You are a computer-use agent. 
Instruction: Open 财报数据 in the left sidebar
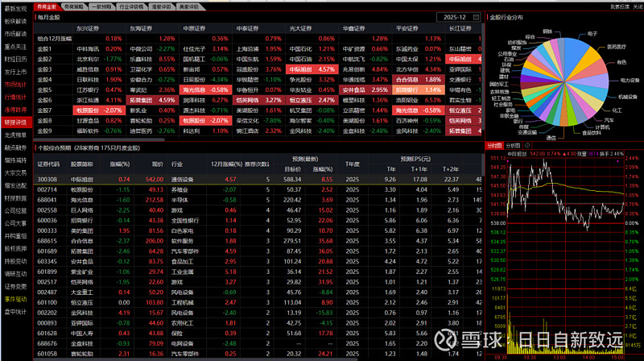(x=15, y=198)
